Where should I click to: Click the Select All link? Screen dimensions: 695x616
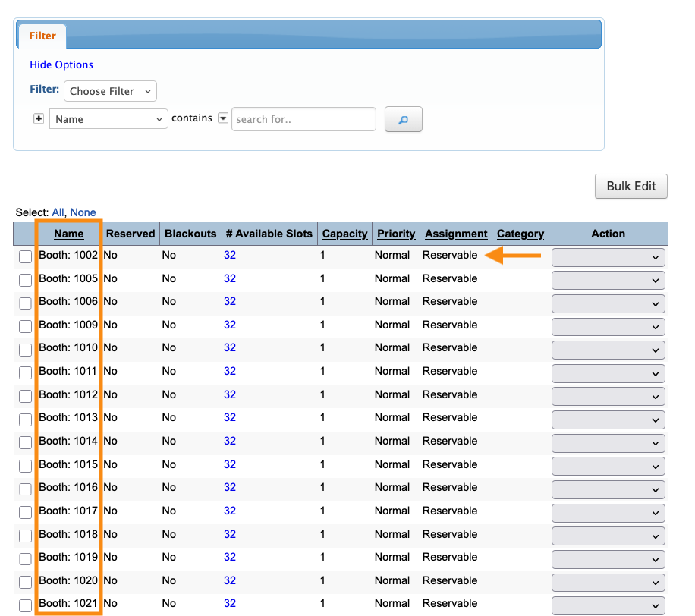pyautogui.click(x=58, y=212)
